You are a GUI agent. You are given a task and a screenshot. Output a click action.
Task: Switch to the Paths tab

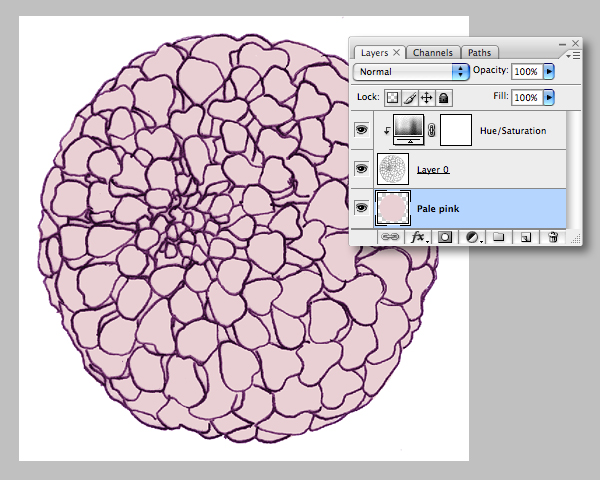click(x=479, y=52)
